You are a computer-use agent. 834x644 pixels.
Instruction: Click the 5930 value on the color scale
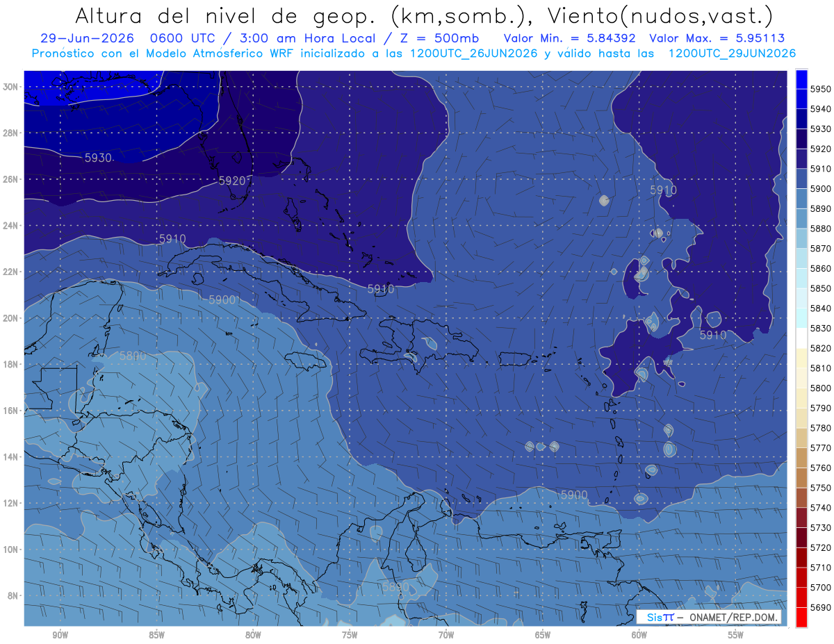(x=821, y=129)
